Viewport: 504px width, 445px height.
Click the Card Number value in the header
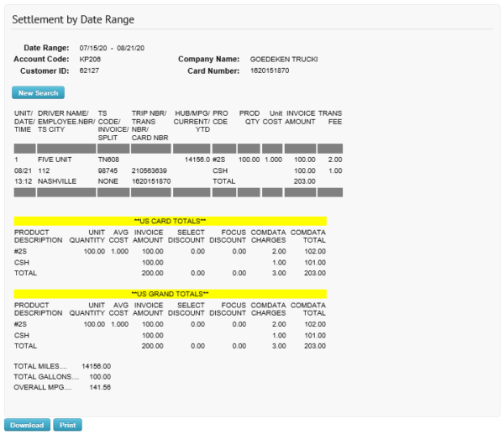pyautogui.click(x=270, y=71)
